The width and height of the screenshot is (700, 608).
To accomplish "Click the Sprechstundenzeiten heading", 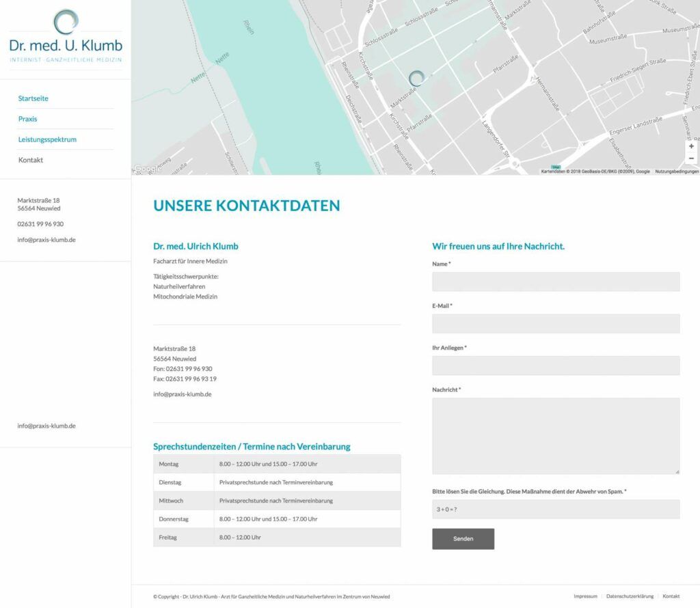I will coord(252,447).
